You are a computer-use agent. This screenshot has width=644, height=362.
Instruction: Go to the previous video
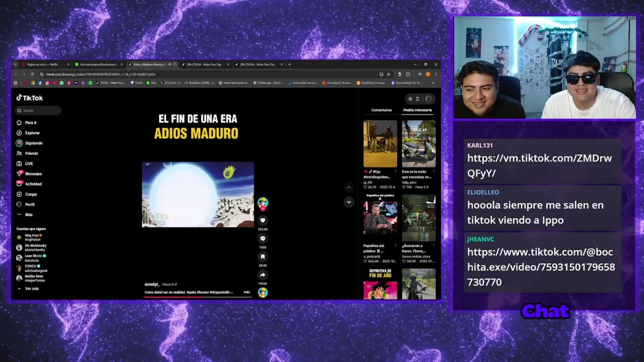(349, 187)
